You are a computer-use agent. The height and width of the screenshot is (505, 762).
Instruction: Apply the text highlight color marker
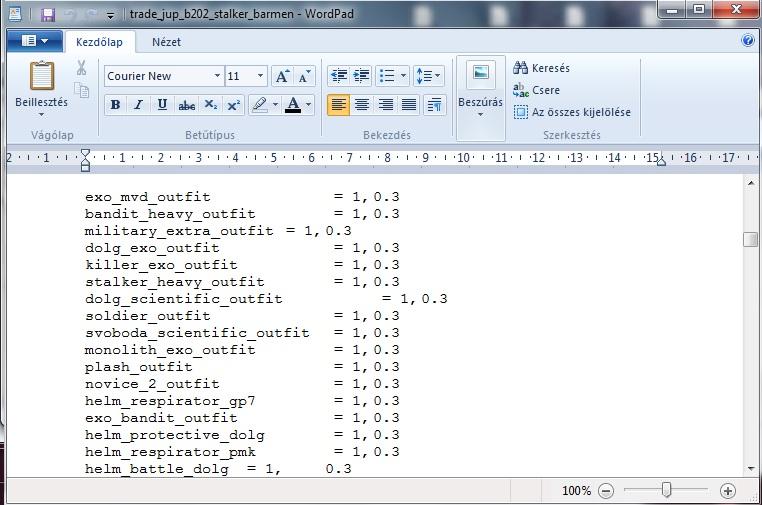tap(260, 104)
